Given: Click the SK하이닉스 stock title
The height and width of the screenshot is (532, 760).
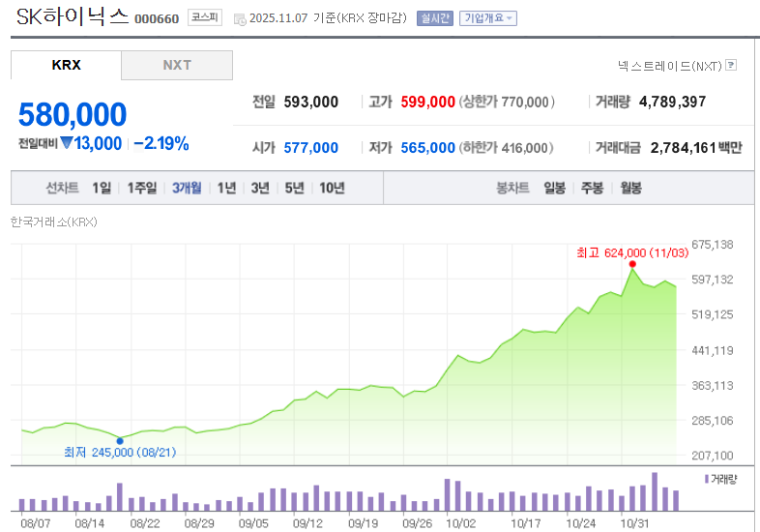Looking at the screenshot, I should click(73, 16).
